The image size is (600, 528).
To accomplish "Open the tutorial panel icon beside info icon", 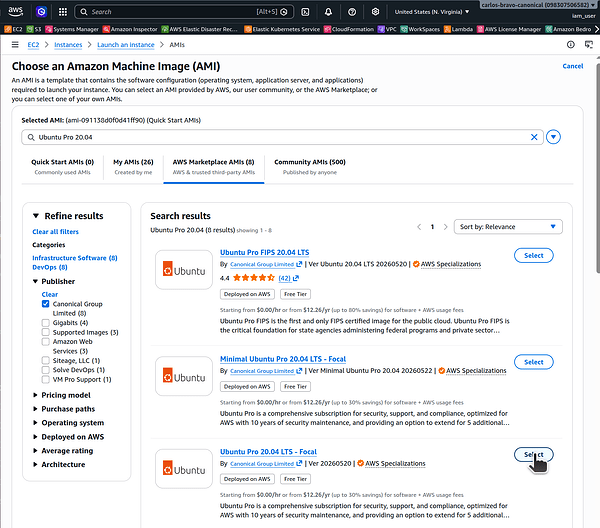I will point(589,45).
